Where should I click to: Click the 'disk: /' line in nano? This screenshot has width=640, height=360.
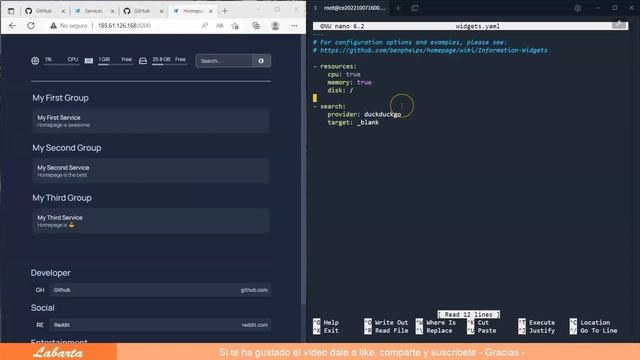click(340, 90)
